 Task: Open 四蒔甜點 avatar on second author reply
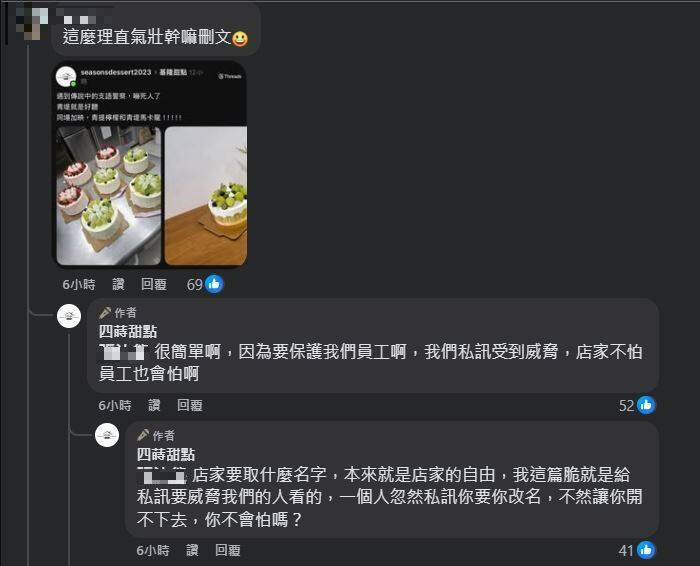(x=107, y=435)
